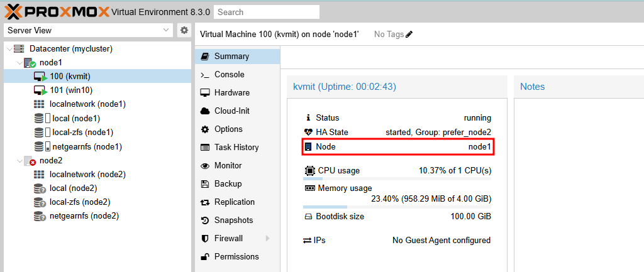
Task: Open the Console tab
Action: [237, 75]
